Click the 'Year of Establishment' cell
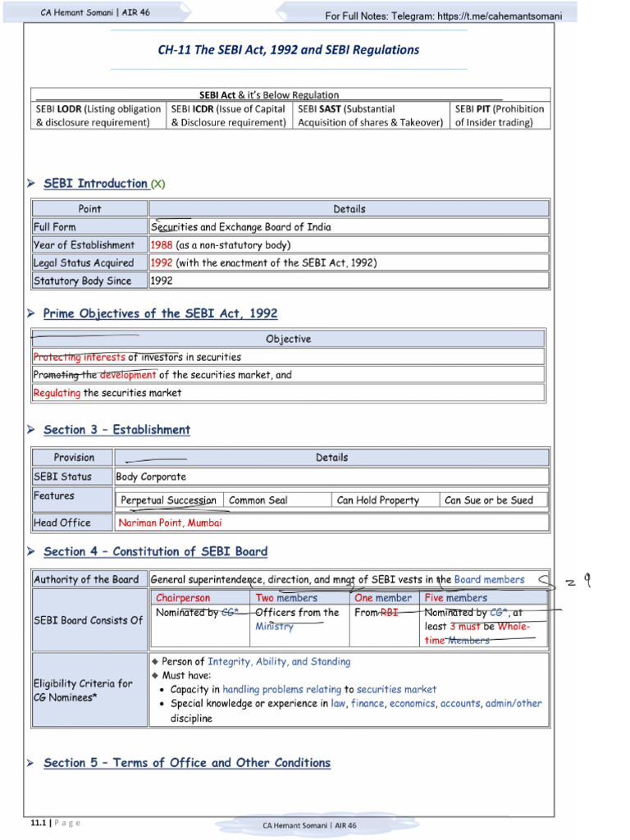Image resolution: width=630 pixels, height=840 pixels. pyautogui.click(x=89, y=244)
